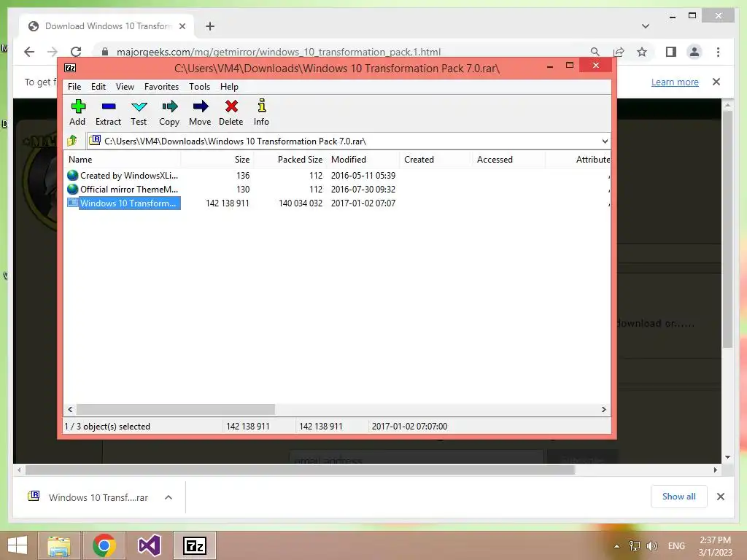Bookmark this page star icon
This screenshot has width=747, height=560.
pyautogui.click(x=642, y=52)
